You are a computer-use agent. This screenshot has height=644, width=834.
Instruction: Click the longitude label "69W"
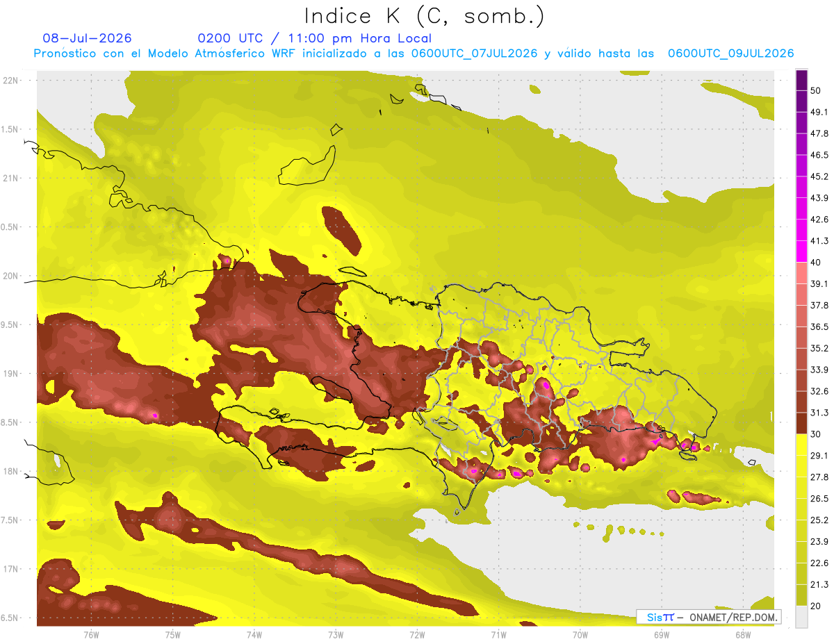pos(662,635)
